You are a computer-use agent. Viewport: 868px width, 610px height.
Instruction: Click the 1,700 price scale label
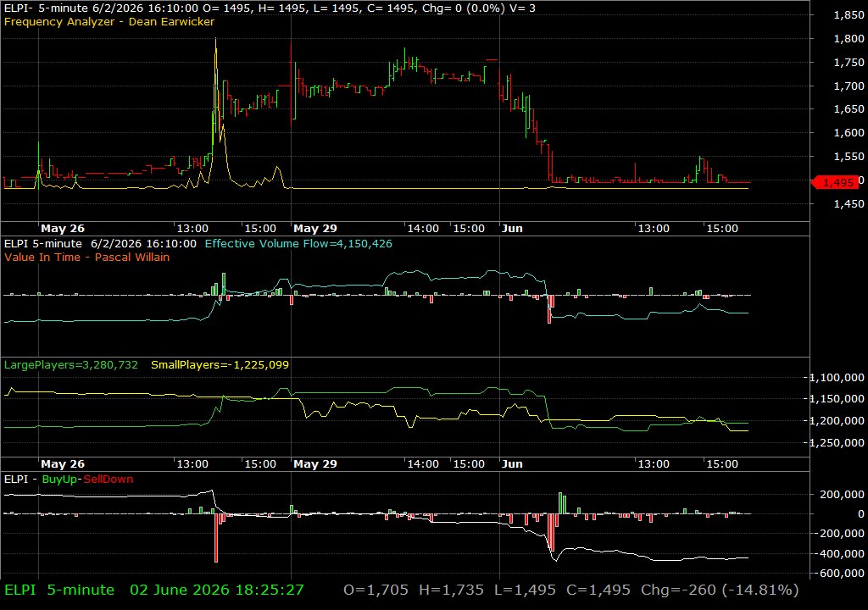coord(849,86)
